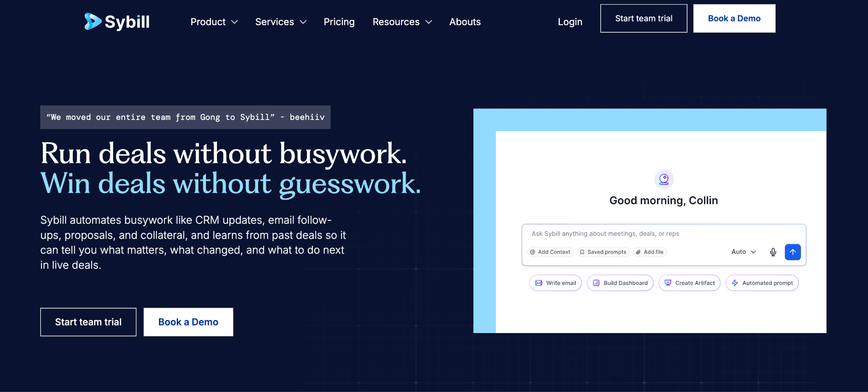The height and width of the screenshot is (392, 868).
Task: Click the microphone icon in prompt box
Action: coord(773,252)
